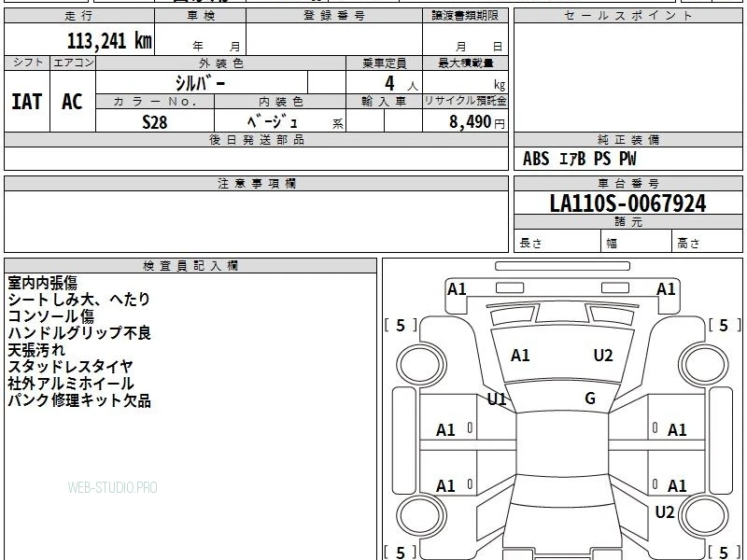Select the note 天張汚れ
The width and height of the screenshot is (747, 560).
[36, 350]
